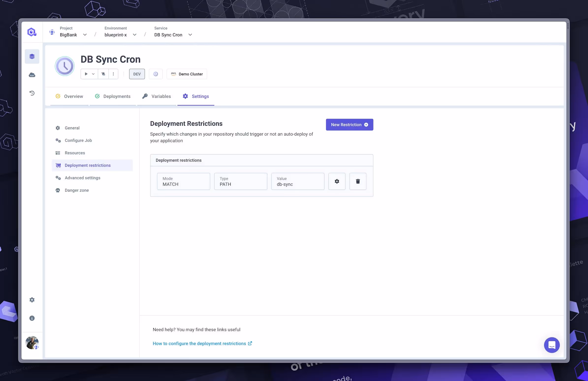Image resolution: width=588 pixels, height=381 pixels.
Task: Open the Danger zone settings section
Action: click(77, 190)
